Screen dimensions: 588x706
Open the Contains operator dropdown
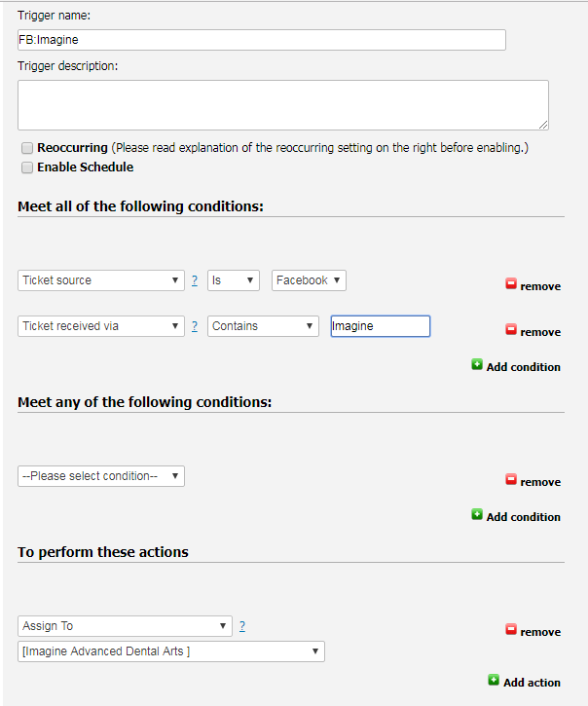(263, 326)
